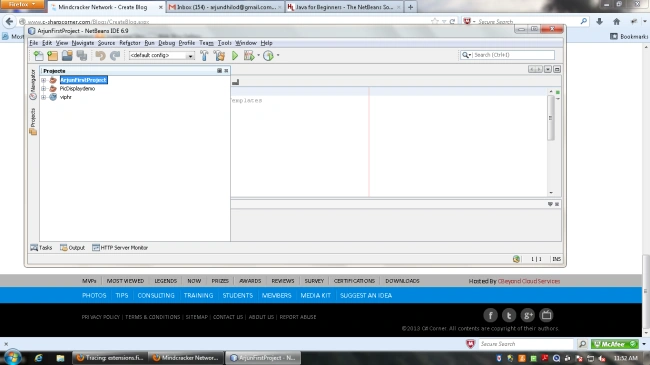Click the status bar globe notification icon

click(x=516, y=259)
